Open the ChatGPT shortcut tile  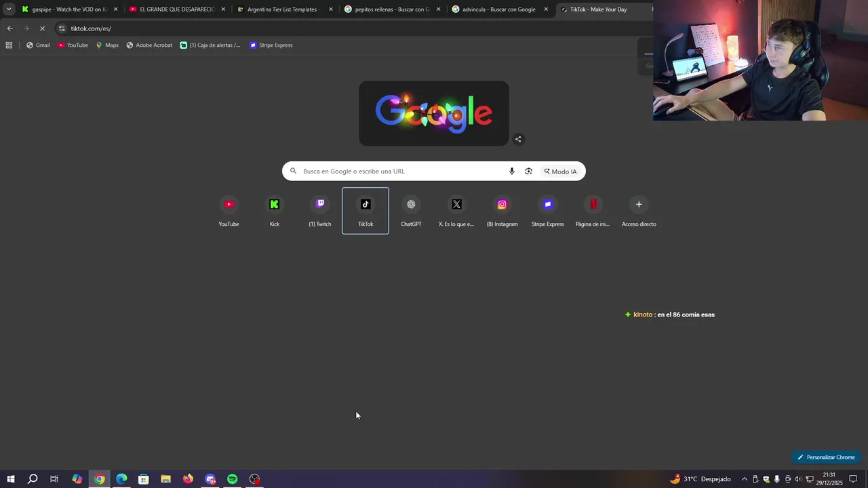[x=411, y=211]
